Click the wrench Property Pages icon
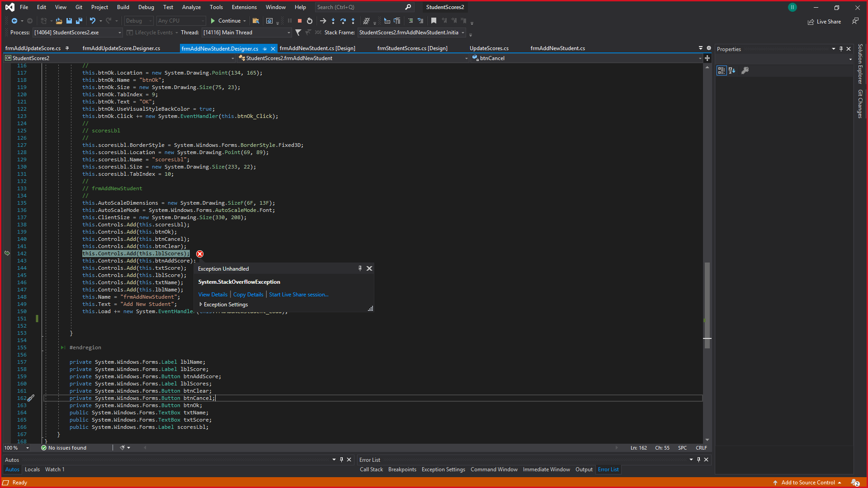This screenshot has width=868, height=488. point(745,70)
